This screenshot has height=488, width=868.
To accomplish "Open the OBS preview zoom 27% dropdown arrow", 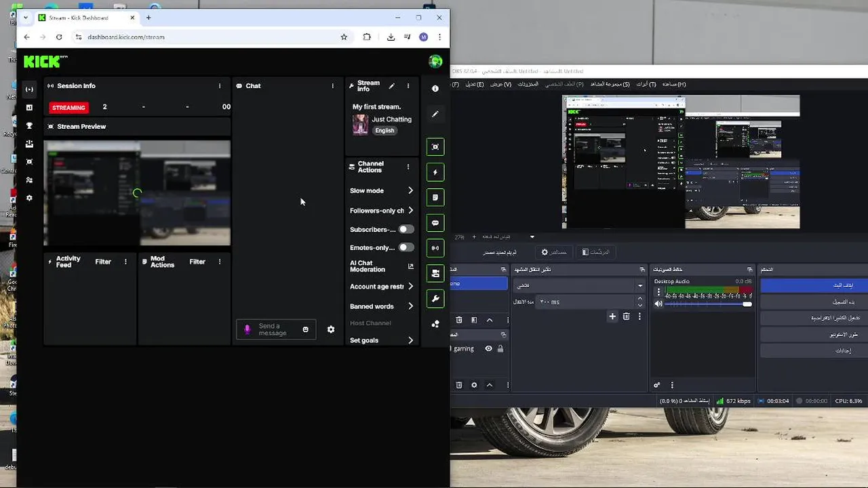I will point(532,237).
